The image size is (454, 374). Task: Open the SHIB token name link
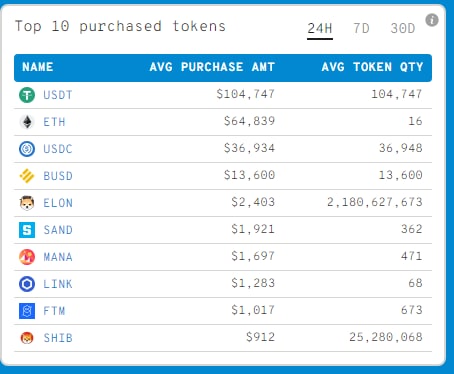tap(58, 338)
